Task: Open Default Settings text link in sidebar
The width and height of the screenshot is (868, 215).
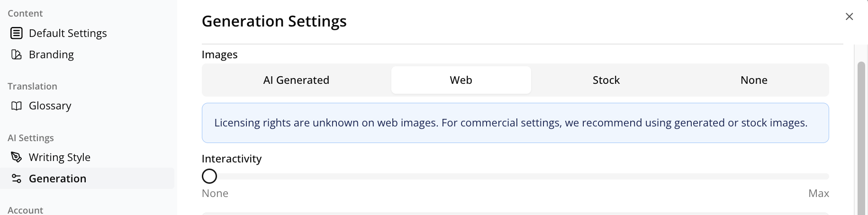Action: pyautogui.click(x=68, y=33)
